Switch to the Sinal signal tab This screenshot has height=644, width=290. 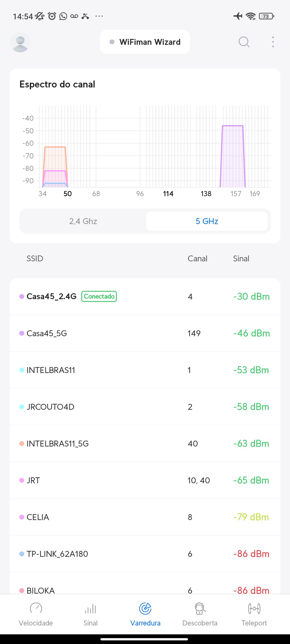[90, 613]
